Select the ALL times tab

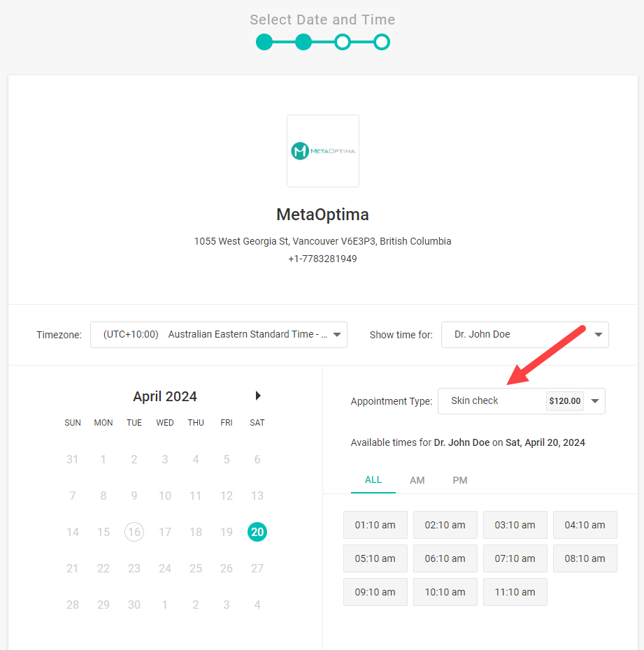click(x=373, y=480)
